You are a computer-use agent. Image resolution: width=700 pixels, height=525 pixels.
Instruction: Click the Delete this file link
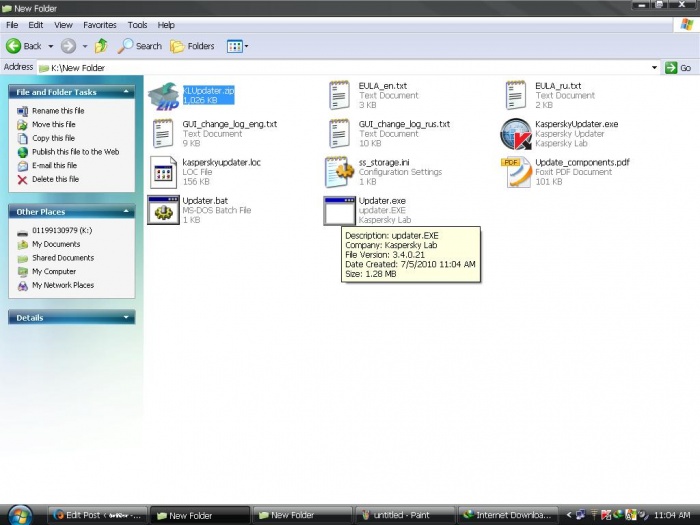(55, 179)
